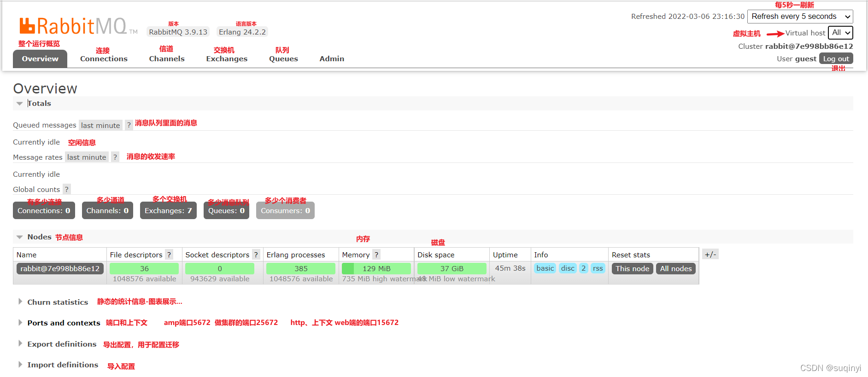
Task: Switch to the Overview tab
Action: pyautogui.click(x=40, y=59)
